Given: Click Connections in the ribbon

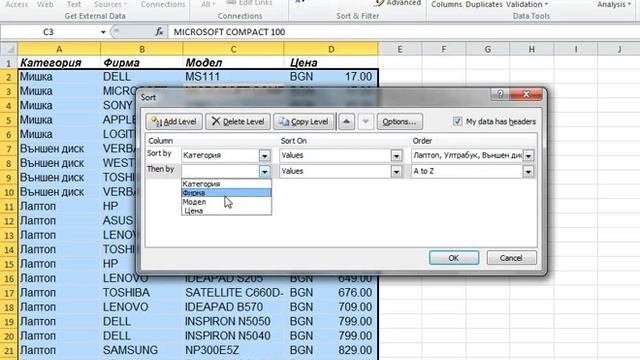Looking at the screenshot, I should (x=163, y=4).
